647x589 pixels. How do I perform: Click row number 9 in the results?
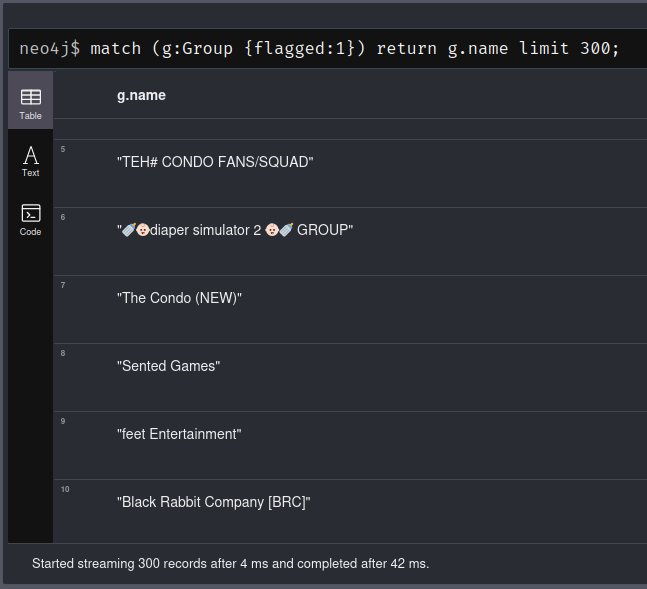[x=63, y=421]
